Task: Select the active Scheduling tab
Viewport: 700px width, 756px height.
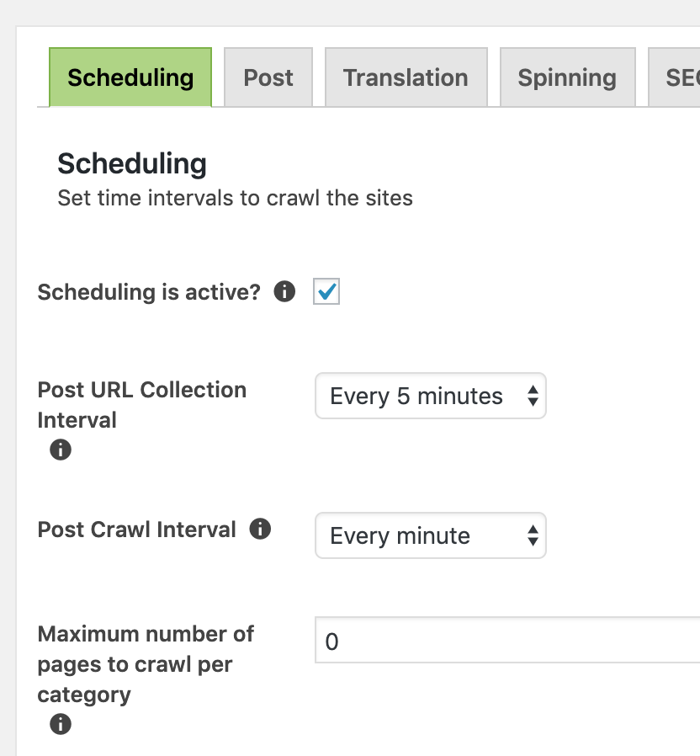Action: [130, 77]
